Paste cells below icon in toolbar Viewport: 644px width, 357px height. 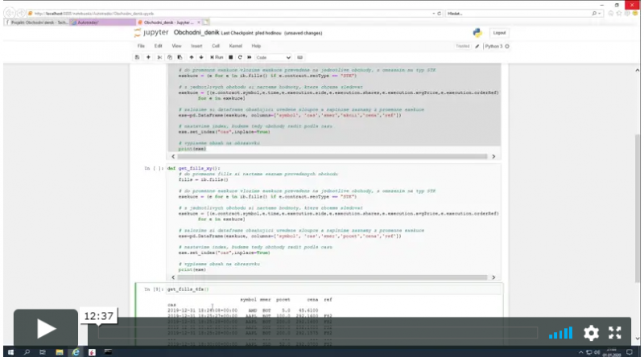tap(180, 57)
